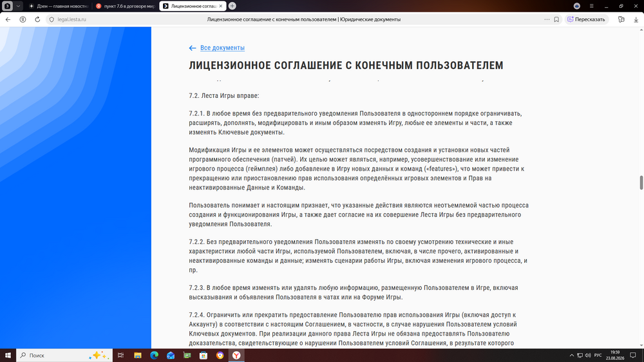Viewport: 644px width, 362px height.
Task: Switch to the пункт 7.6 search tab
Action: pyautogui.click(x=126, y=6)
